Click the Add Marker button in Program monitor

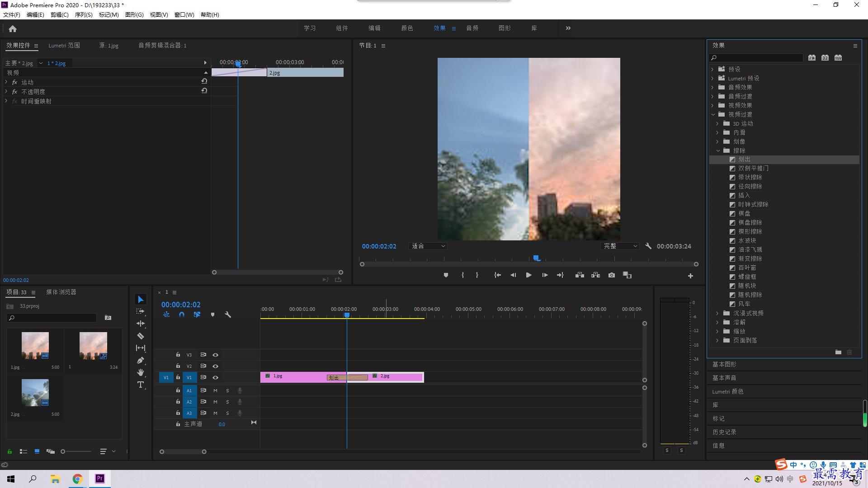446,275
